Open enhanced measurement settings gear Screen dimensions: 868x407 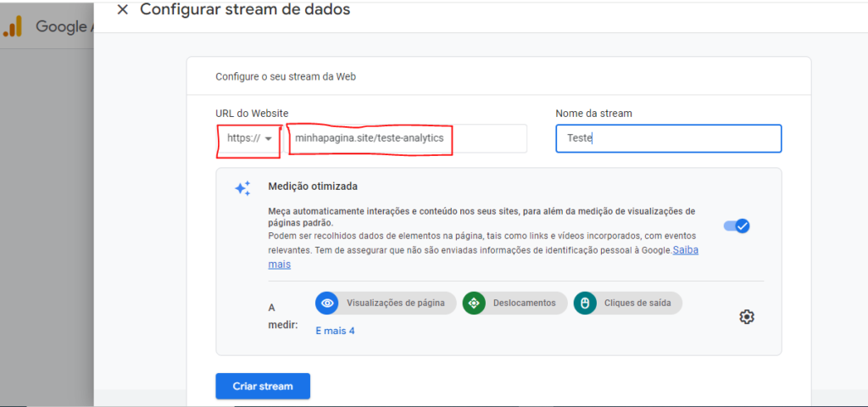pyautogui.click(x=747, y=317)
